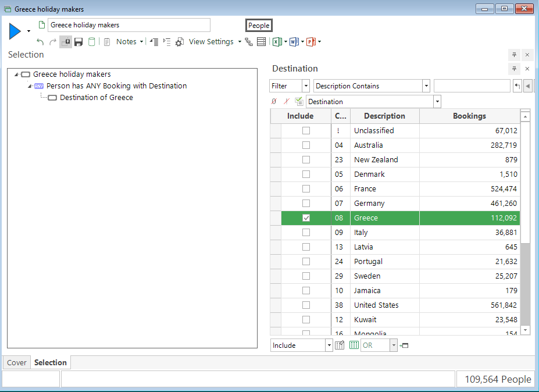Viewport: 539px width, 392px height.
Task: Click the People table button
Action: (259, 26)
